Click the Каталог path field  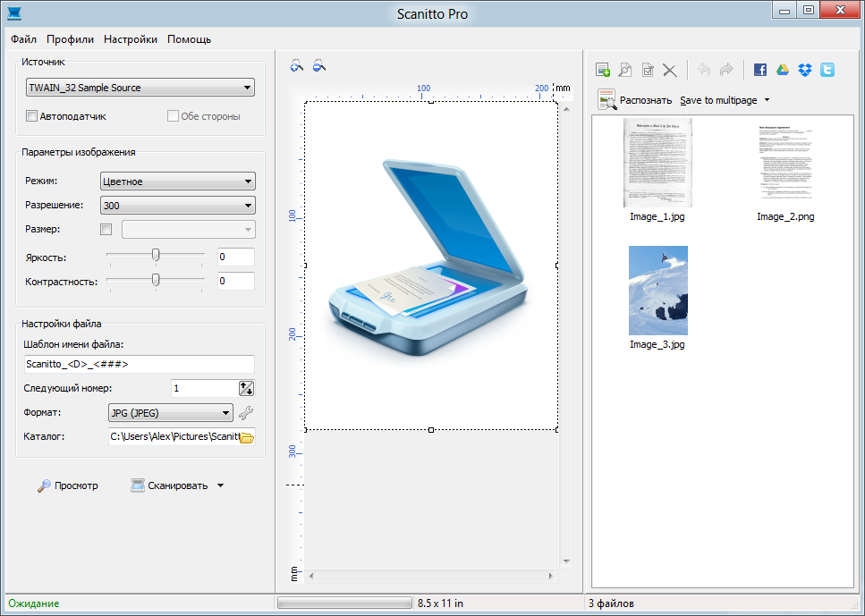[174, 437]
